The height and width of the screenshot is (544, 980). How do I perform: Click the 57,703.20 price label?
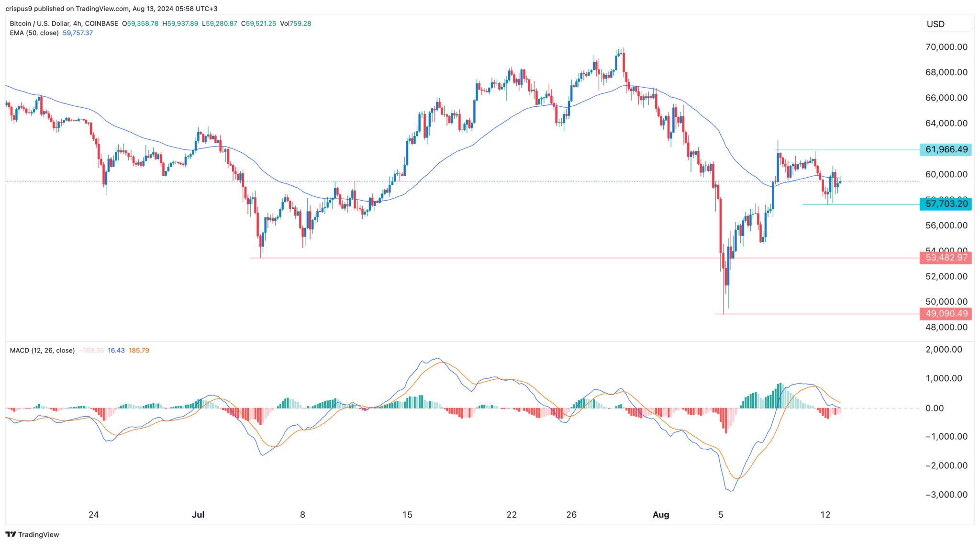point(946,204)
